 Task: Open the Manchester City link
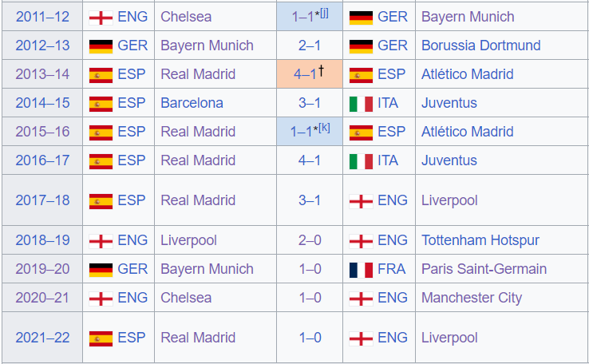click(472, 298)
